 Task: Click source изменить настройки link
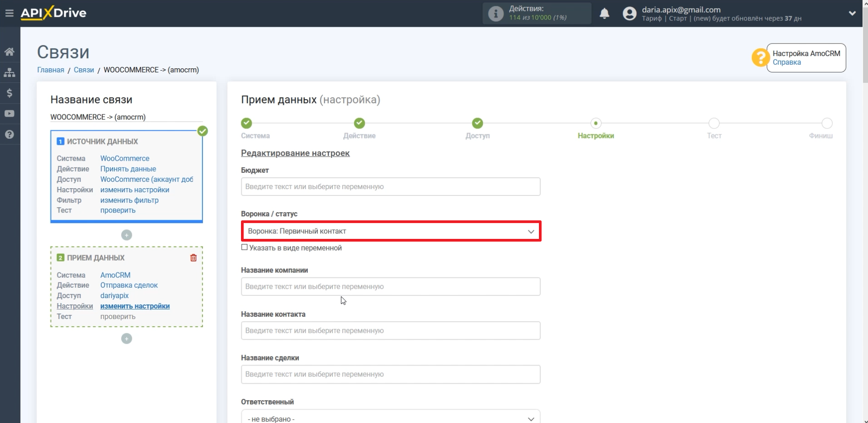coord(135,190)
